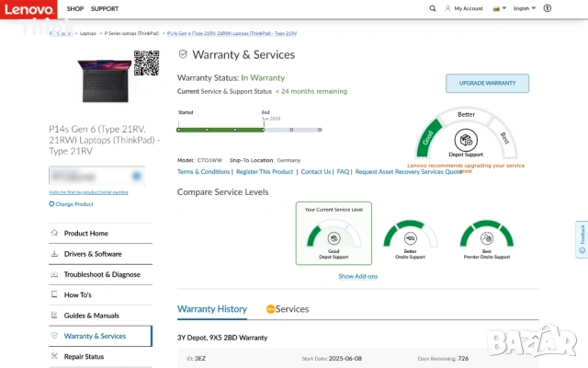This screenshot has height=368, width=588.
Task: Click the Depot Support icon in large gauge
Action: coord(466,140)
